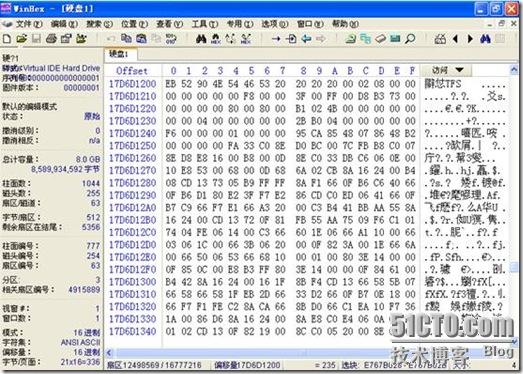Click 字节/页面 value 21x16=336
523x374 pixels.
coord(80,362)
